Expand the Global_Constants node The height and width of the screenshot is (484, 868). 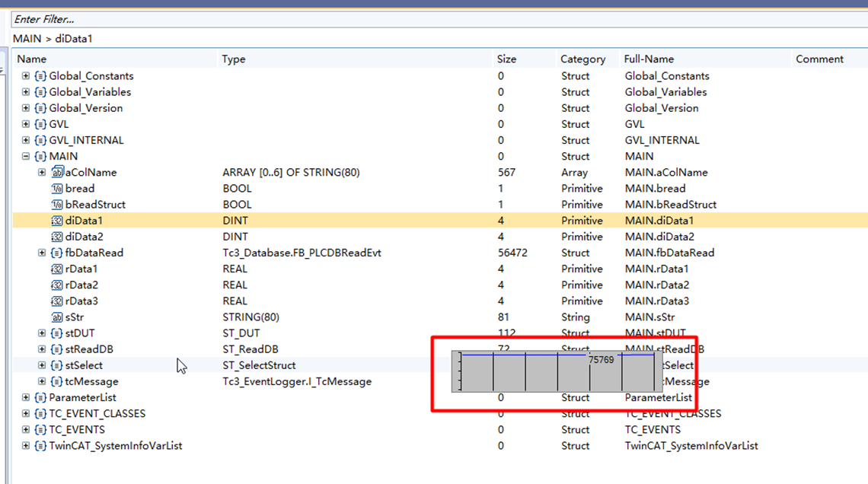[x=25, y=76]
